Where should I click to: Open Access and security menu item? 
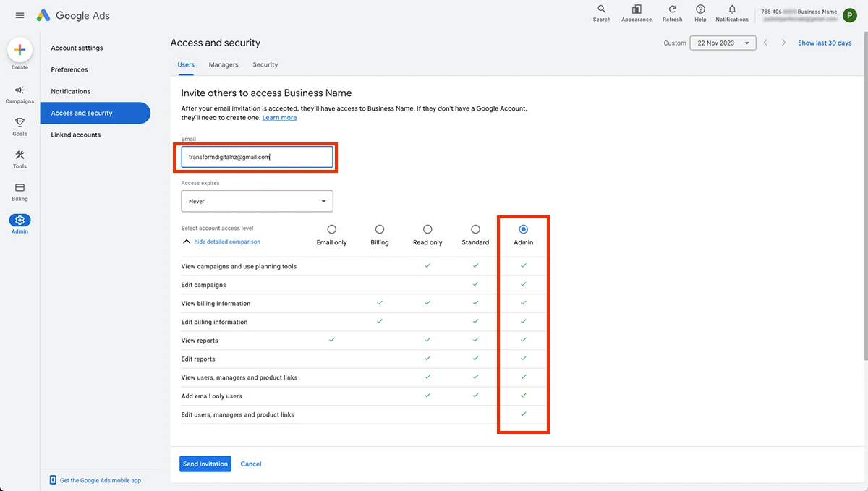(95, 113)
